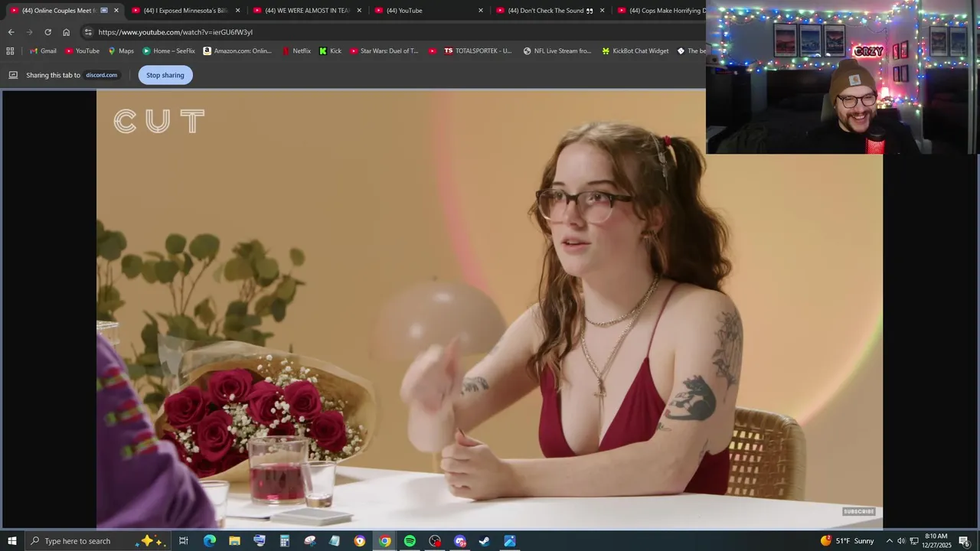Close the WE WERE ALMOST IN TEAR tab
Image resolution: width=980 pixels, height=551 pixels.
pos(359,11)
